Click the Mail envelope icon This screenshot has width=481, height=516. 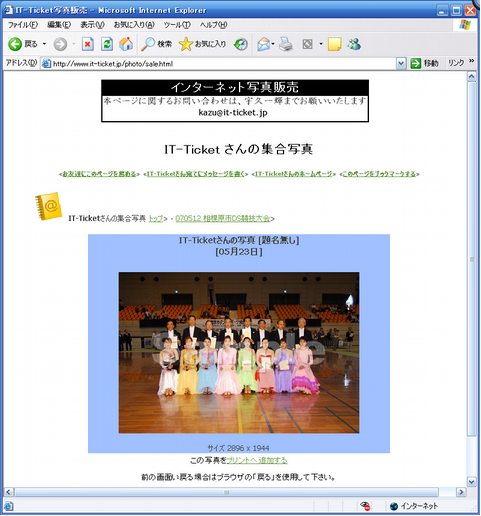[x=263, y=44]
